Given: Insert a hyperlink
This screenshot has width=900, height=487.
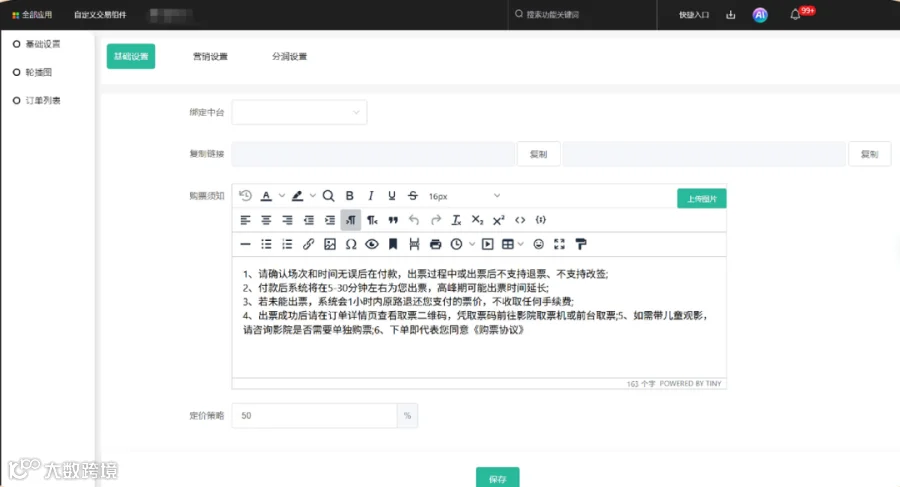Looking at the screenshot, I should tap(309, 244).
